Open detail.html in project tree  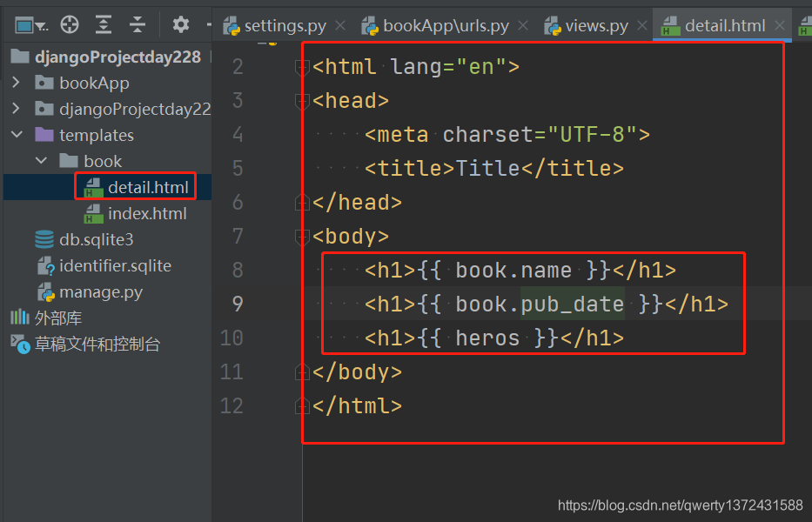click(x=136, y=187)
